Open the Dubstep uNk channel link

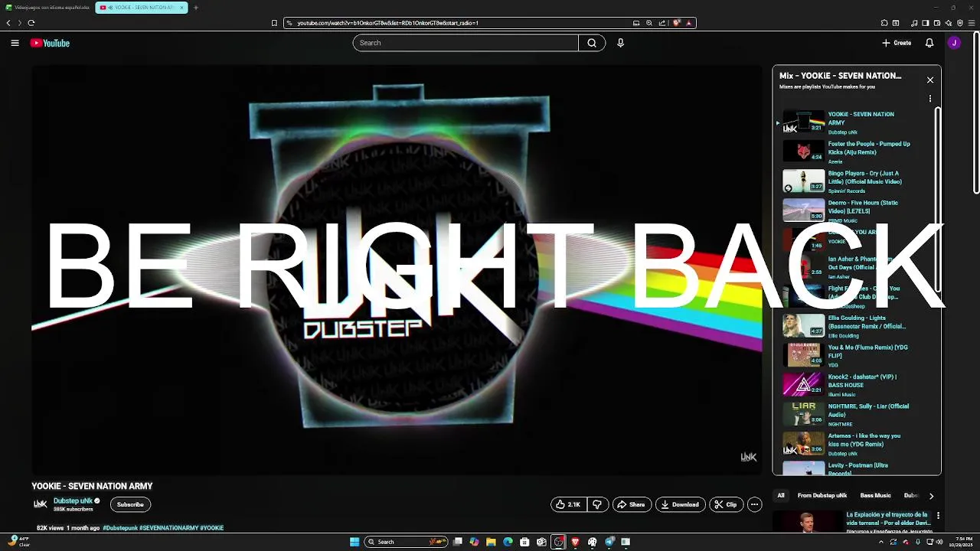[73, 500]
